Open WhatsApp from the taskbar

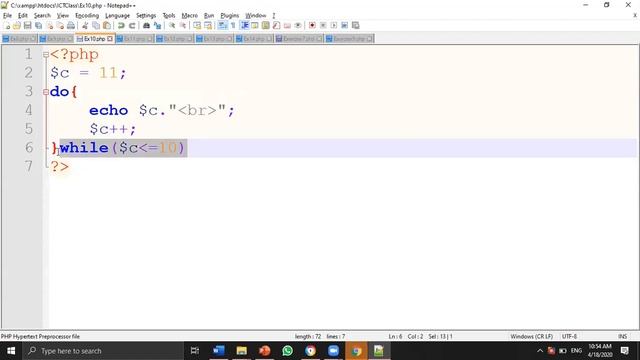pyautogui.click(x=287, y=351)
